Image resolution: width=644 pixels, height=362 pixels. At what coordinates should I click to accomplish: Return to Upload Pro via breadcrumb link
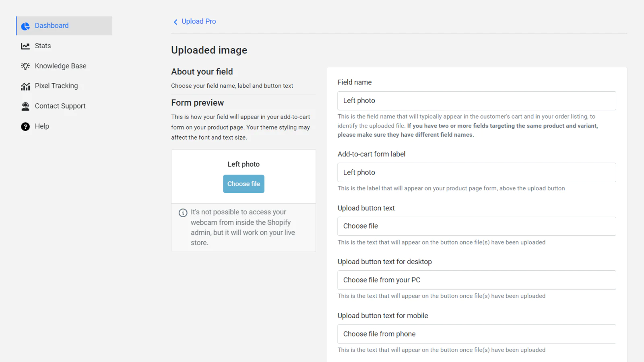coord(198,21)
